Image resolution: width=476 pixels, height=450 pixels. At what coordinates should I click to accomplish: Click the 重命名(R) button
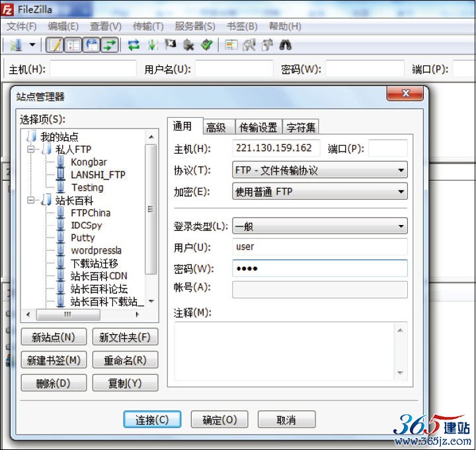coord(125,360)
